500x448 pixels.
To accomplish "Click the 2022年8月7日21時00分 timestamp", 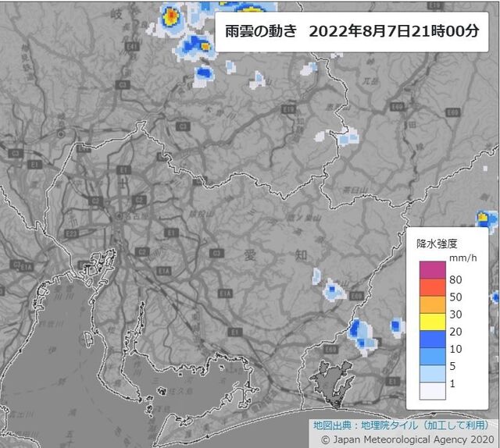I will pyautogui.click(x=394, y=31).
